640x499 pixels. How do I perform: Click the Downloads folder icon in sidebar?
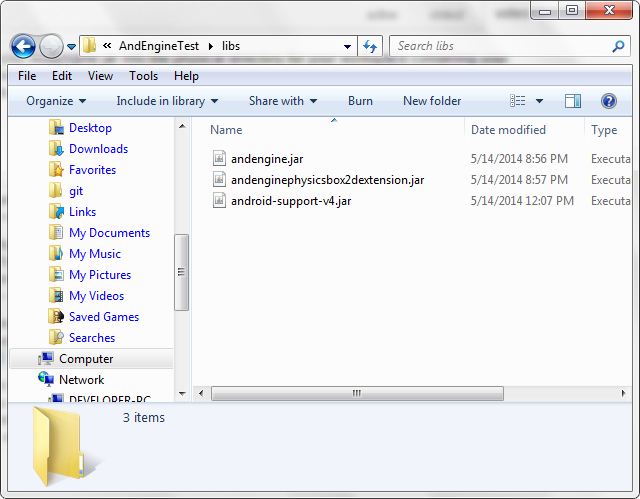[x=56, y=149]
